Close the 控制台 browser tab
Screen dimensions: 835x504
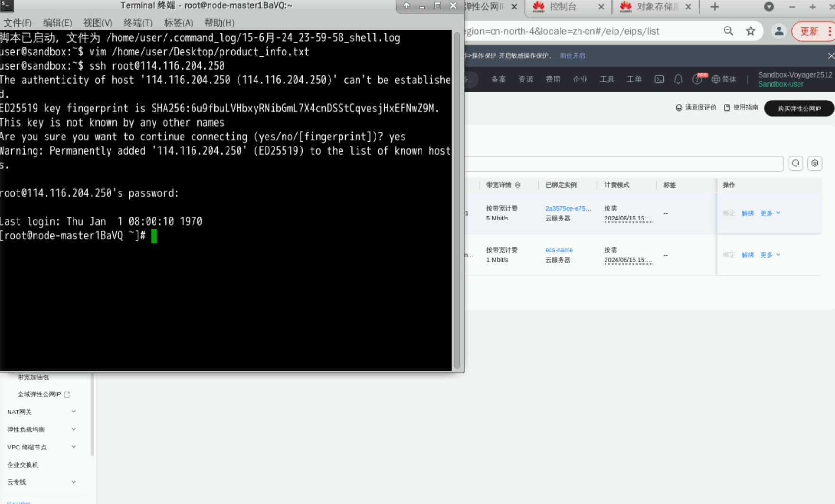coord(601,7)
